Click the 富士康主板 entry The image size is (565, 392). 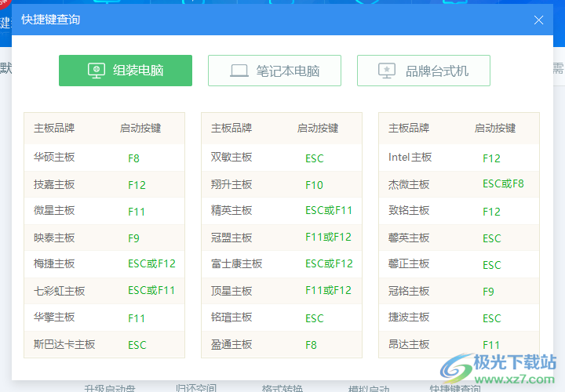click(237, 264)
